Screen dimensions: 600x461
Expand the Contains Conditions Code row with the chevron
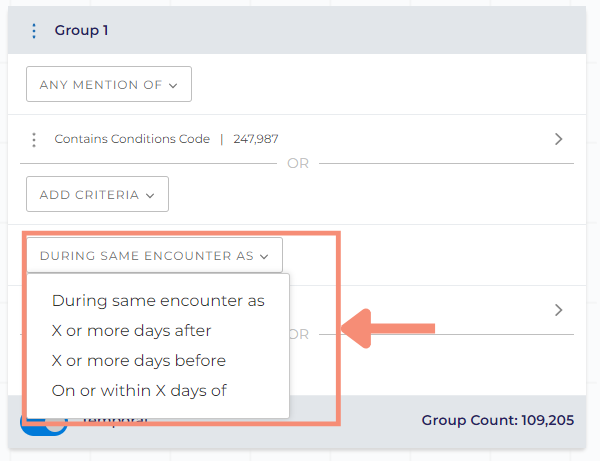(559, 139)
